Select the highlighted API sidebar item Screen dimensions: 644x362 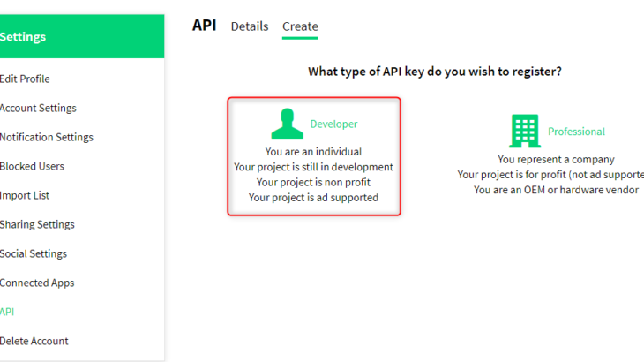click(x=7, y=312)
